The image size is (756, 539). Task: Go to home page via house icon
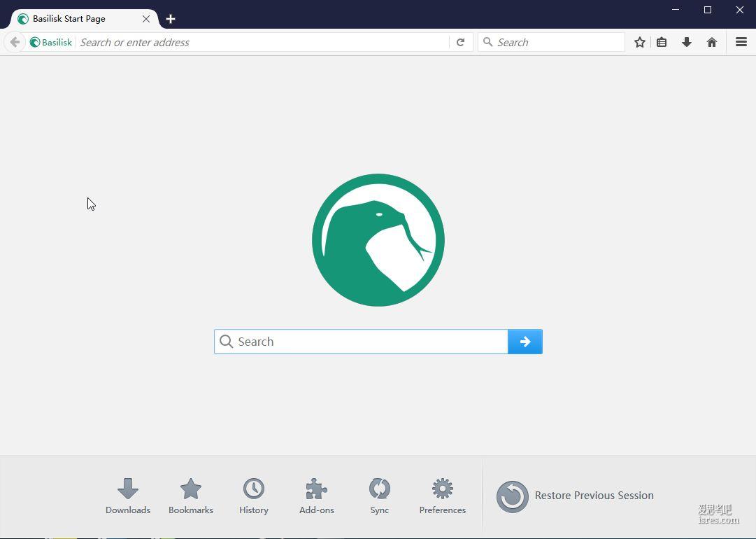click(x=712, y=43)
